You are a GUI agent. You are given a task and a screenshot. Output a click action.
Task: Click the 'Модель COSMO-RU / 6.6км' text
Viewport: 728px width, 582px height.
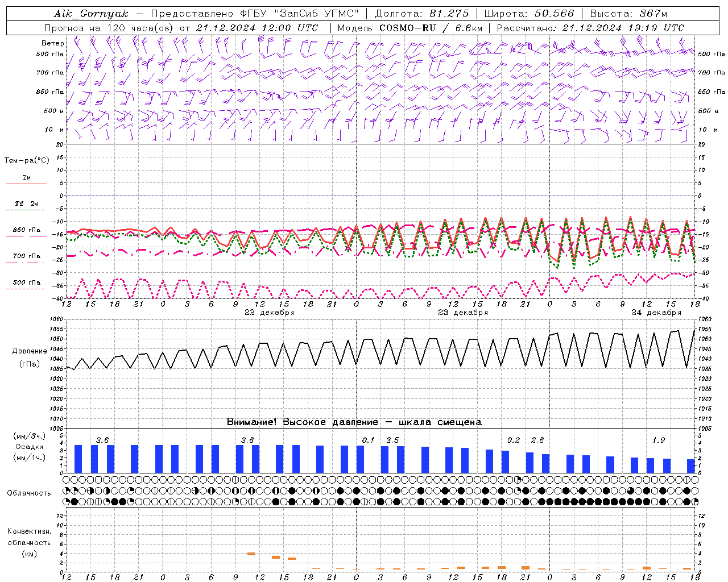tap(409, 28)
